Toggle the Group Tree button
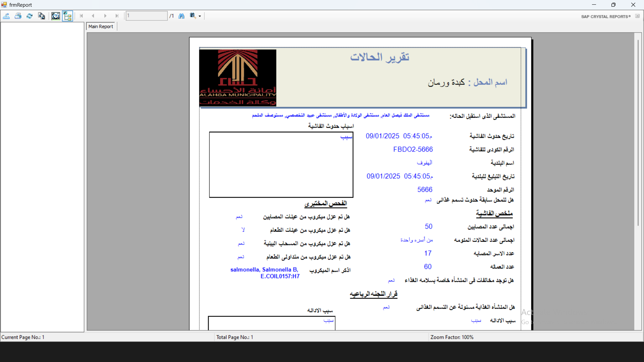644x362 pixels. 67,16
